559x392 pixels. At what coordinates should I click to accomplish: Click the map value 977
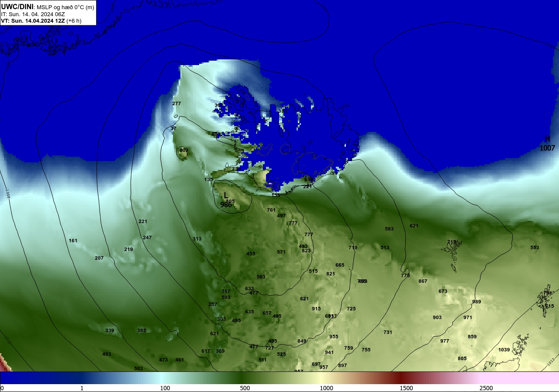(x=445, y=341)
